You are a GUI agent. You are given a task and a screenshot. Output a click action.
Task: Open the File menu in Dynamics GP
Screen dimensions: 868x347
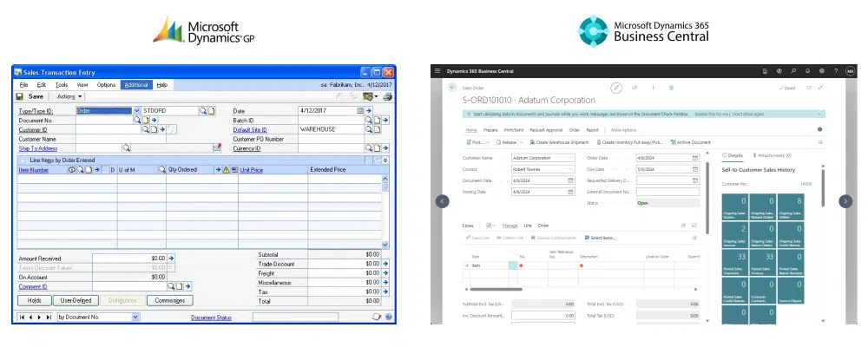pyautogui.click(x=23, y=85)
